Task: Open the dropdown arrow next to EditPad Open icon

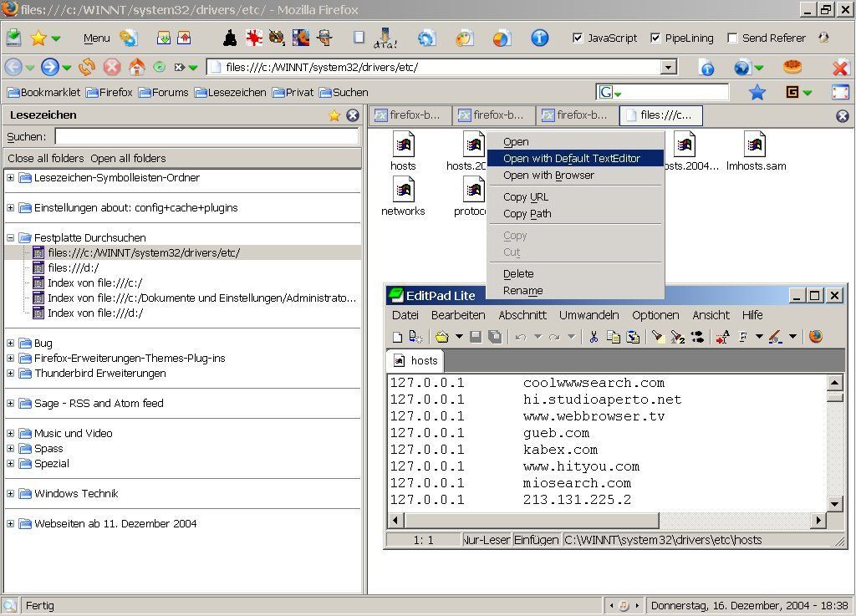Action: (459, 337)
